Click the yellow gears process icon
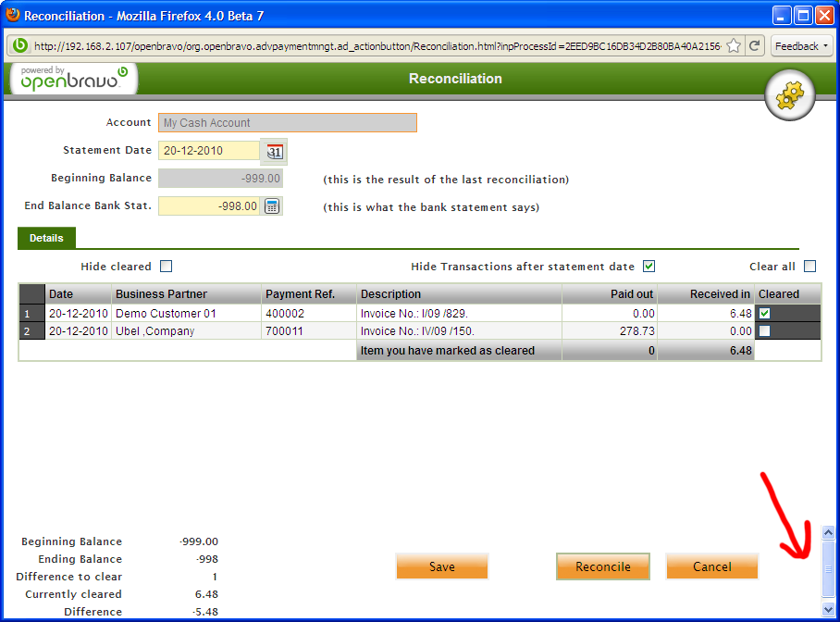 [x=789, y=95]
